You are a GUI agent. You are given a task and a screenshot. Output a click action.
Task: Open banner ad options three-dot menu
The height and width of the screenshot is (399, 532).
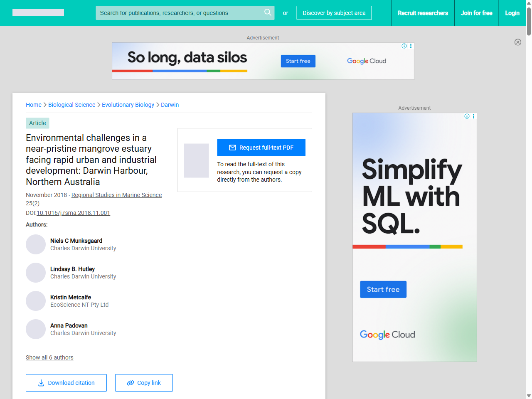click(411, 46)
